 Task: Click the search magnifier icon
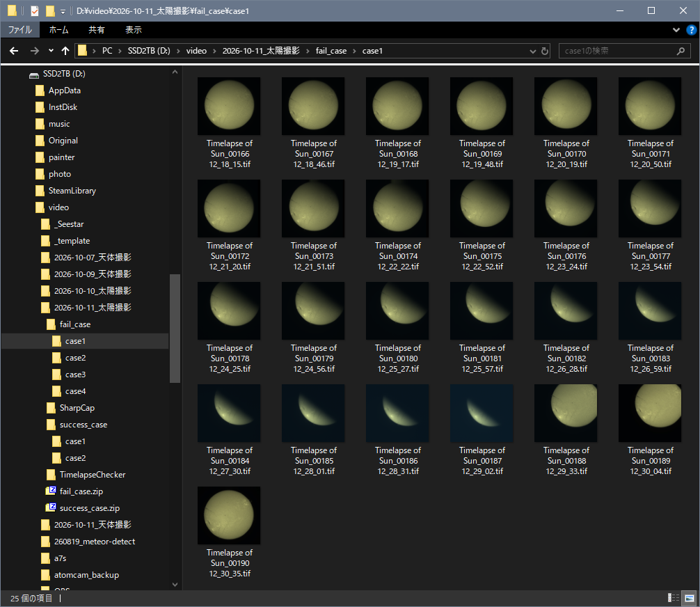[x=681, y=51]
